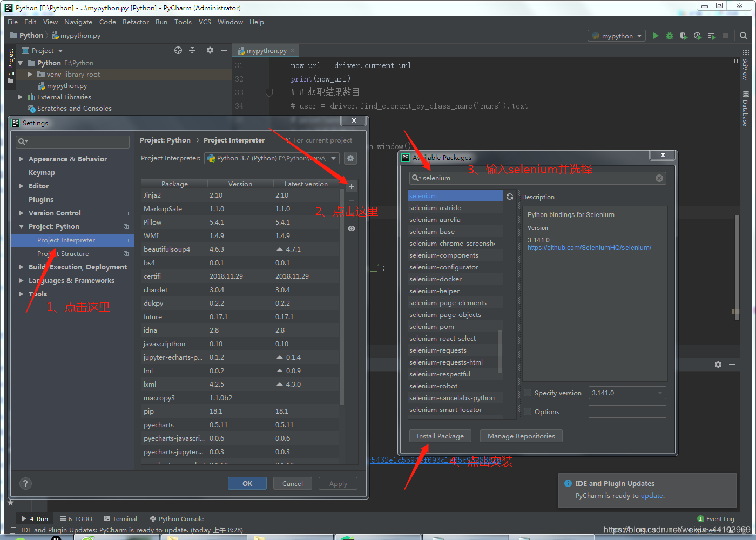Open the version 3.141.0 dropdown
Viewport: 756px width, 540px height.
click(627, 393)
